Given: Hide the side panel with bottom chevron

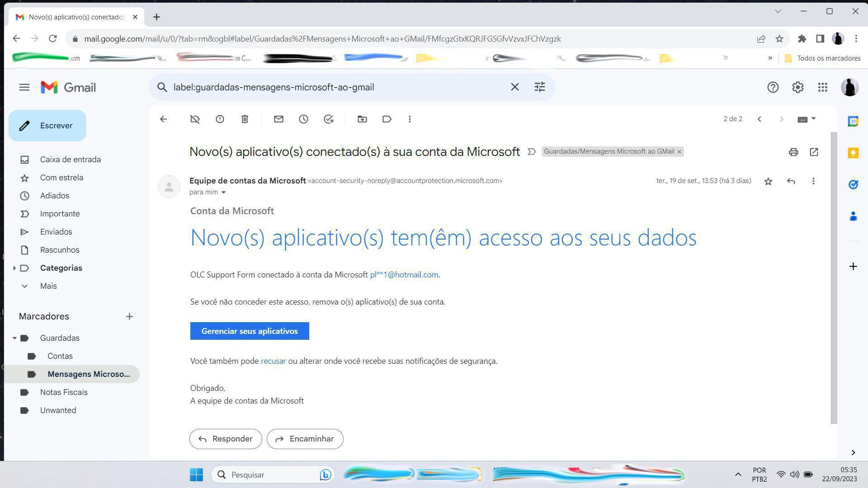Looking at the screenshot, I should pos(853,452).
